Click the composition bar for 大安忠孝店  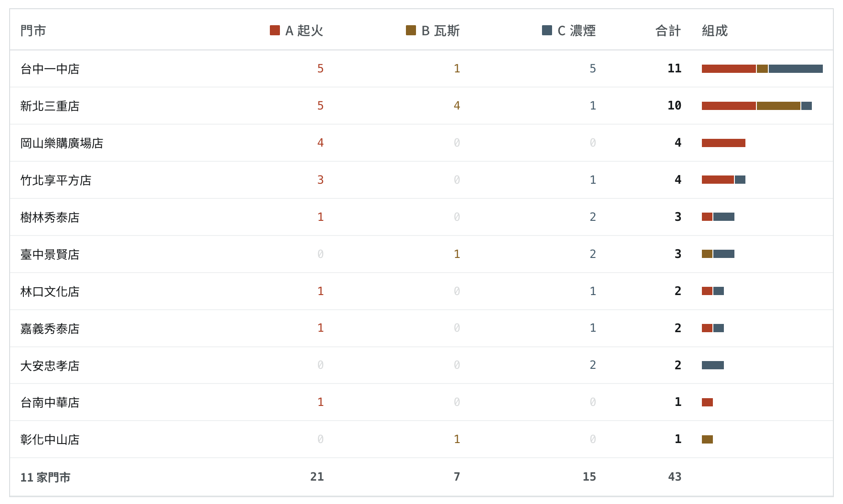tap(713, 365)
